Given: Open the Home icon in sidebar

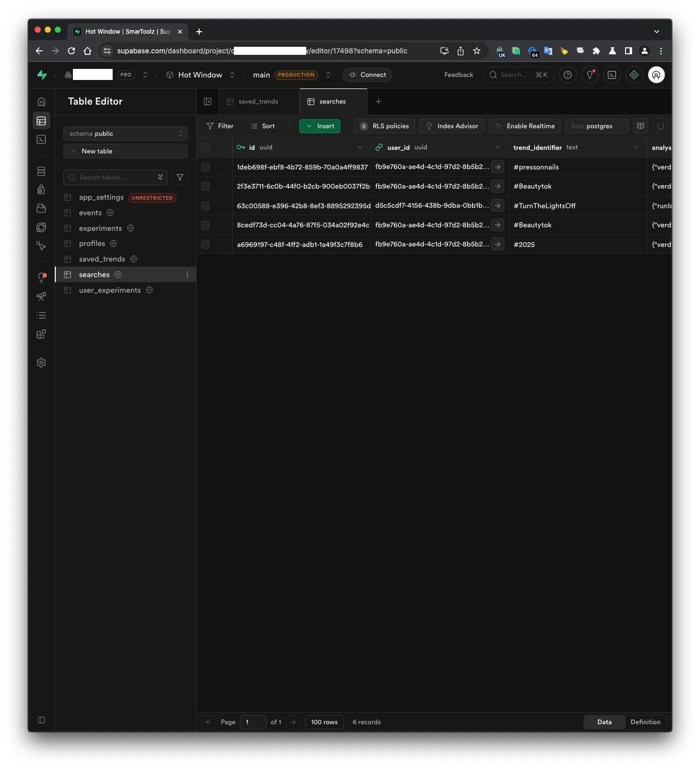Looking at the screenshot, I should (41, 102).
